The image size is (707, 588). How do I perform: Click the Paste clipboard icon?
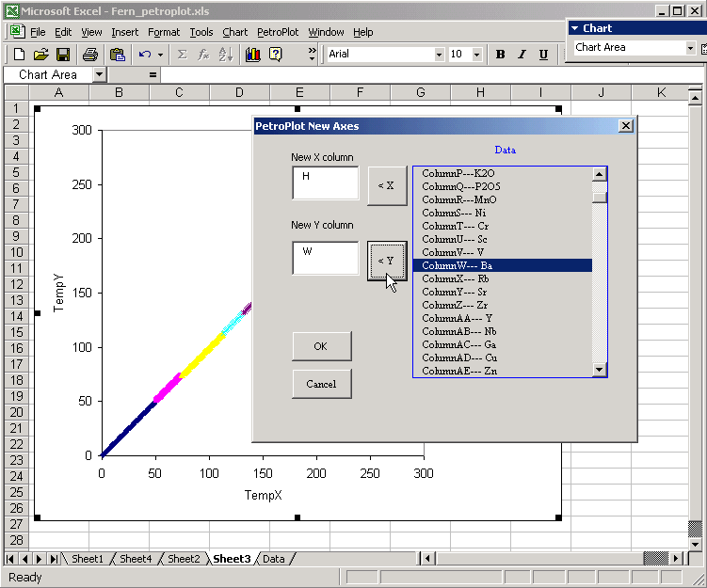tap(118, 55)
